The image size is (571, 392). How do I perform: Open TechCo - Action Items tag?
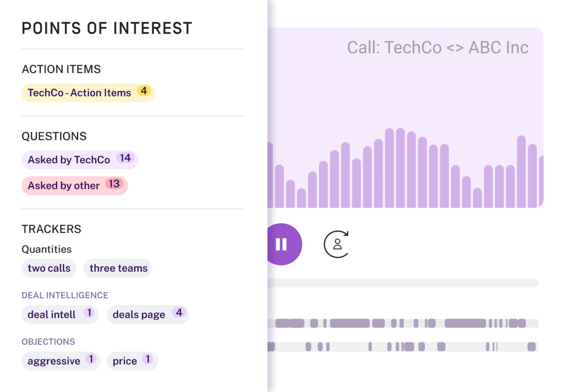coord(88,93)
